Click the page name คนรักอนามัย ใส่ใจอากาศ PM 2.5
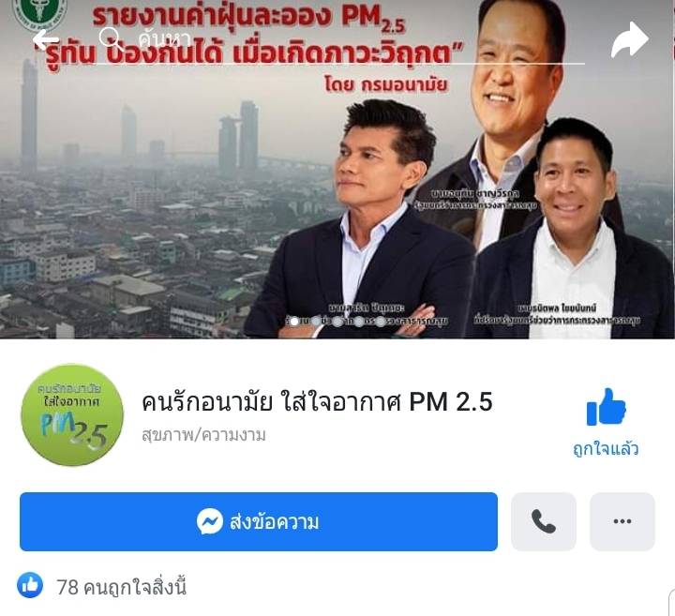The image size is (675, 616). coord(317,401)
